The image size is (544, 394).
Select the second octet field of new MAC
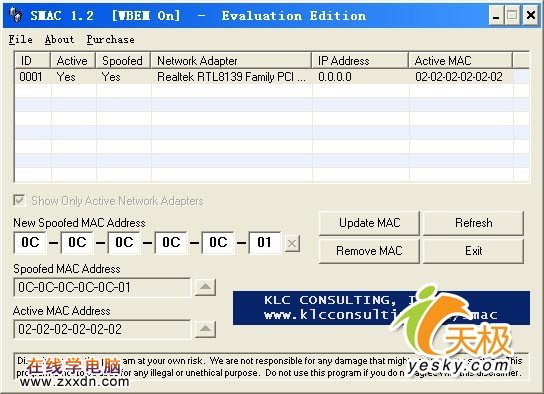tap(77, 242)
